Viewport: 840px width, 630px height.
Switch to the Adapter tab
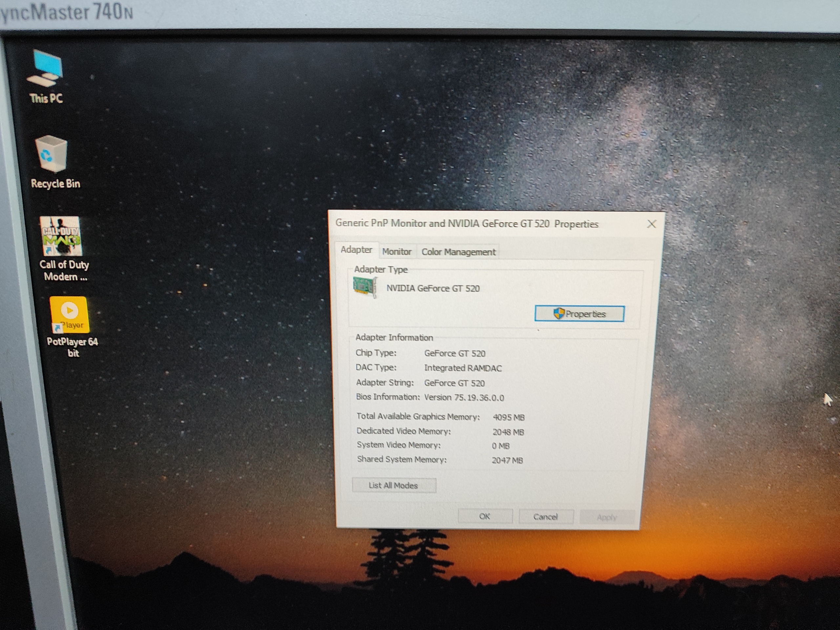coord(356,249)
